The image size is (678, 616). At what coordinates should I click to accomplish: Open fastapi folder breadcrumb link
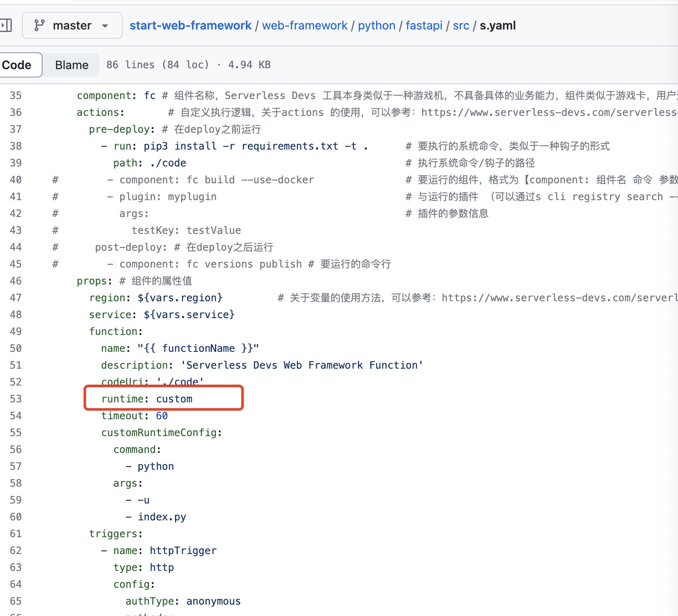424,26
